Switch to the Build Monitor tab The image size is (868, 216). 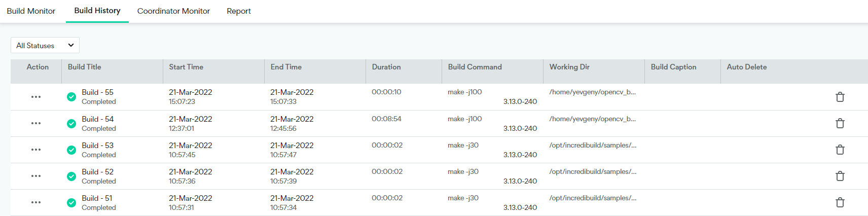pos(31,11)
